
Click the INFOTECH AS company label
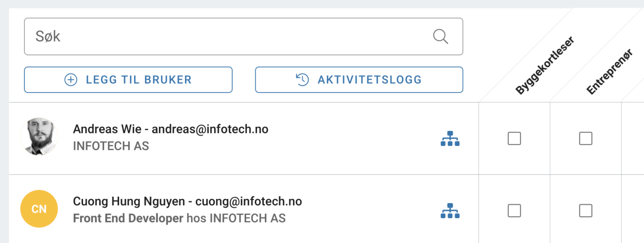tap(111, 146)
